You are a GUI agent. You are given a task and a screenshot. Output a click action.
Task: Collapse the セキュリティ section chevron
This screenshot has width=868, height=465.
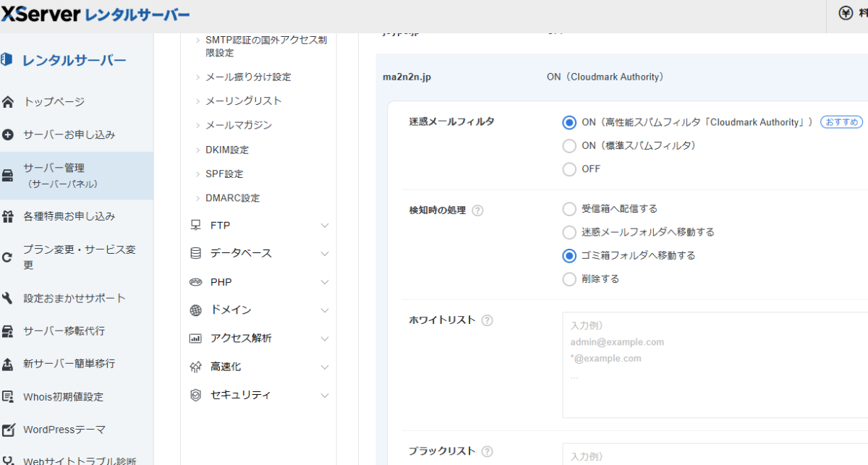pos(325,394)
